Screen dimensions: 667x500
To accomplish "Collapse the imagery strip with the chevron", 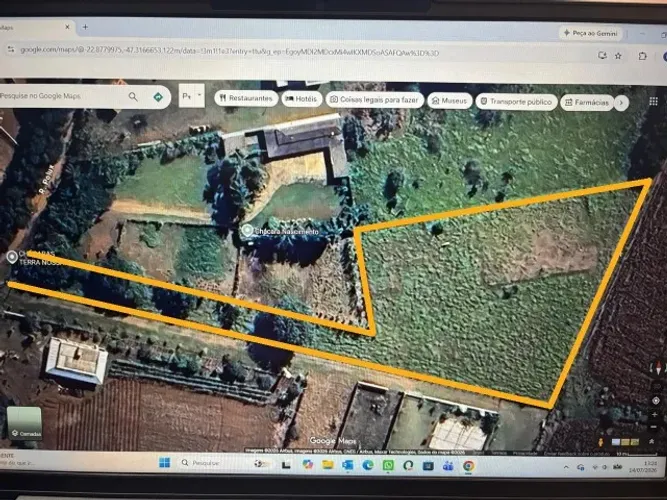I will [x=651, y=442].
